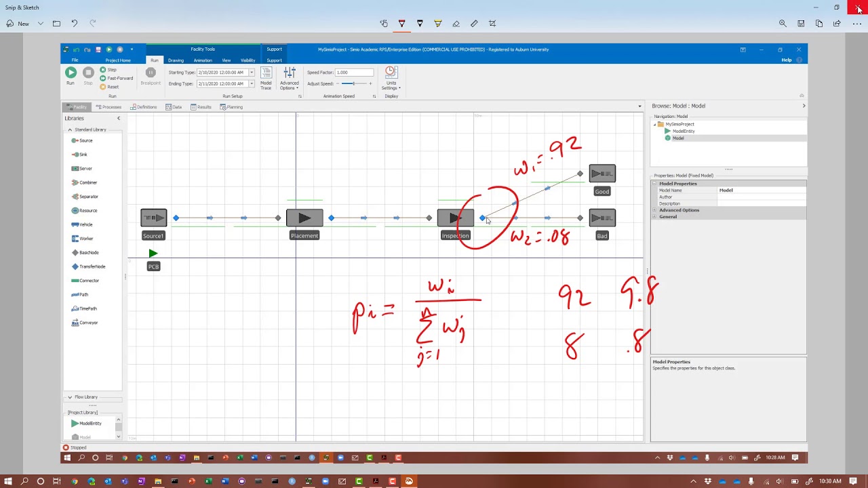Select the Bad sink on canvas
Screen dimensions: 868x488
pos(602,218)
